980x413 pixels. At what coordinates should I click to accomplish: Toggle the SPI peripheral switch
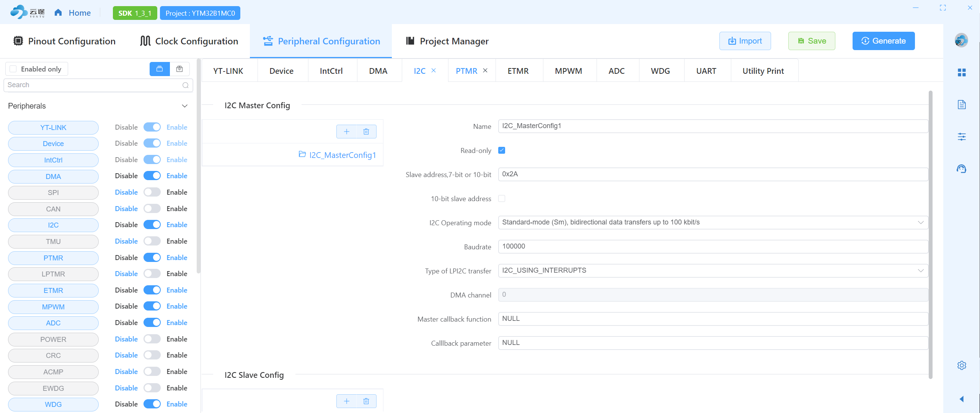coord(152,192)
